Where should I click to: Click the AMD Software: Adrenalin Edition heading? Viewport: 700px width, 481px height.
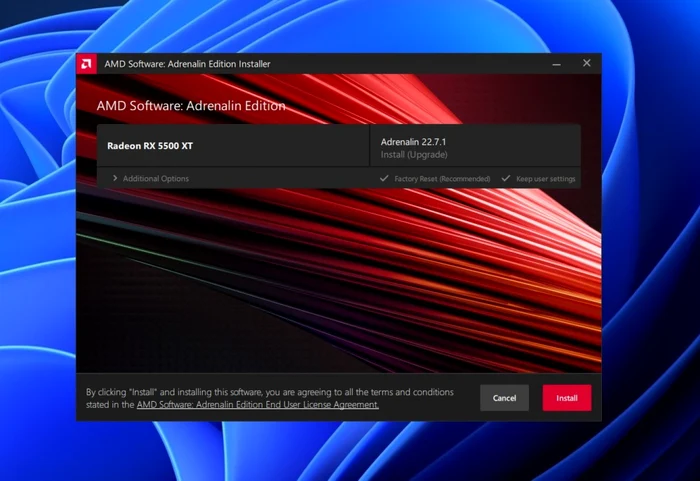tap(191, 106)
